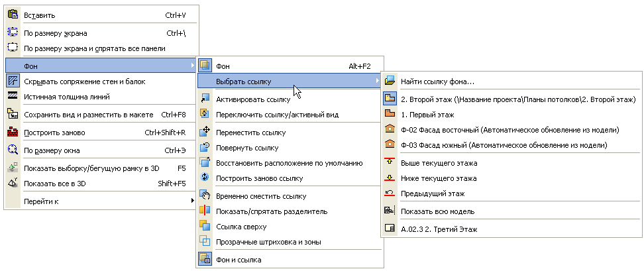Screen dimensions: 644x271
Task: Choose Сохранить вид и разместить в макете
Action: 100,115
